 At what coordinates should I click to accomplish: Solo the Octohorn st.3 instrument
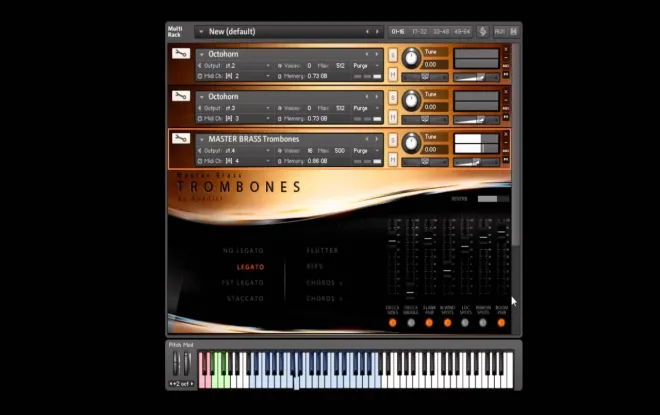tap(392, 98)
